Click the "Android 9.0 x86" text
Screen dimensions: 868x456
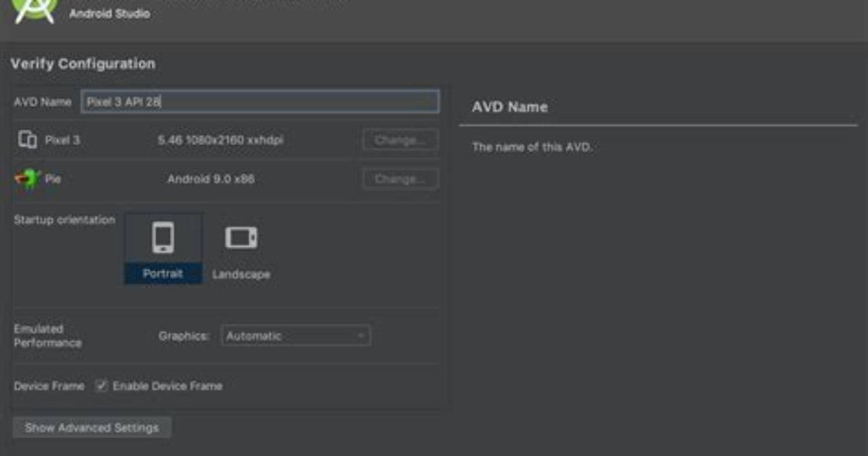coord(211,179)
